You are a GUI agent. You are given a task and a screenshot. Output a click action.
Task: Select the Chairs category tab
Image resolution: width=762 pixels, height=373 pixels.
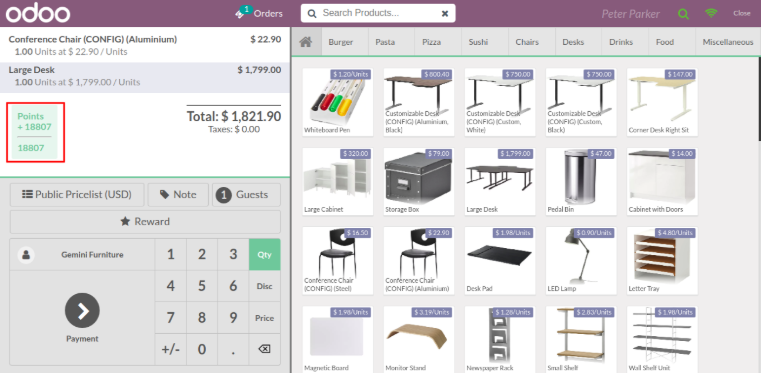click(527, 42)
